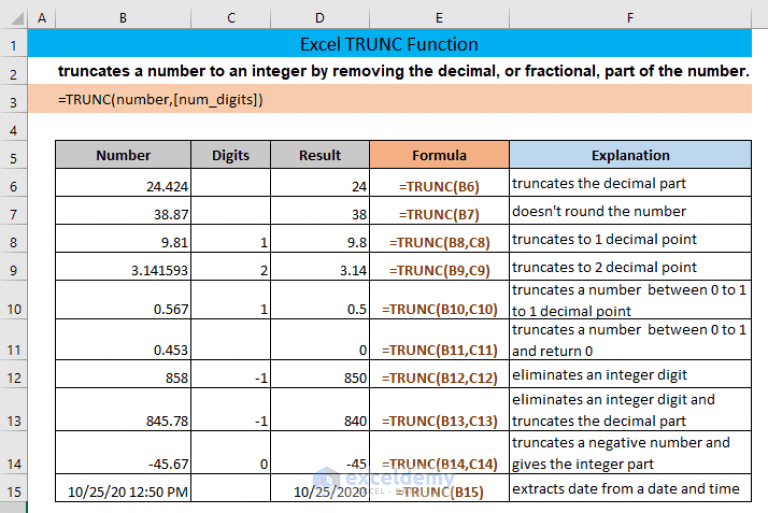The height and width of the screenshot is (513, 768).
Task: Select column A header
Action: 42,18
